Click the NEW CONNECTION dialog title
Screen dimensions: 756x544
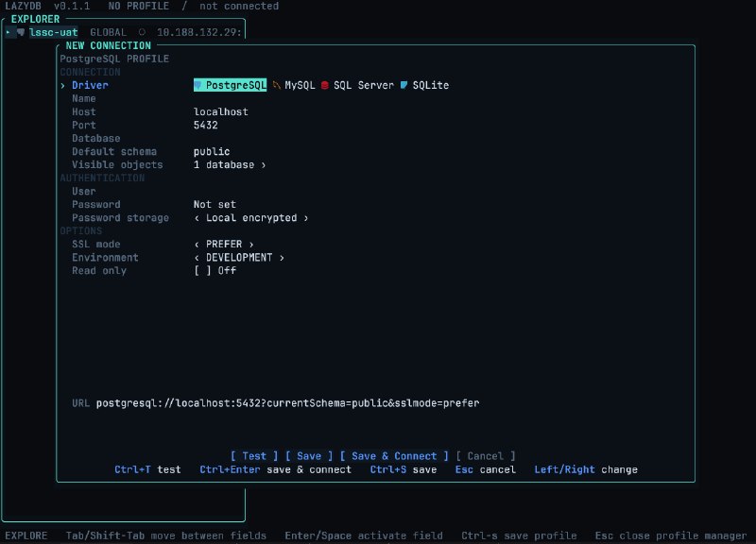(108, 45)
